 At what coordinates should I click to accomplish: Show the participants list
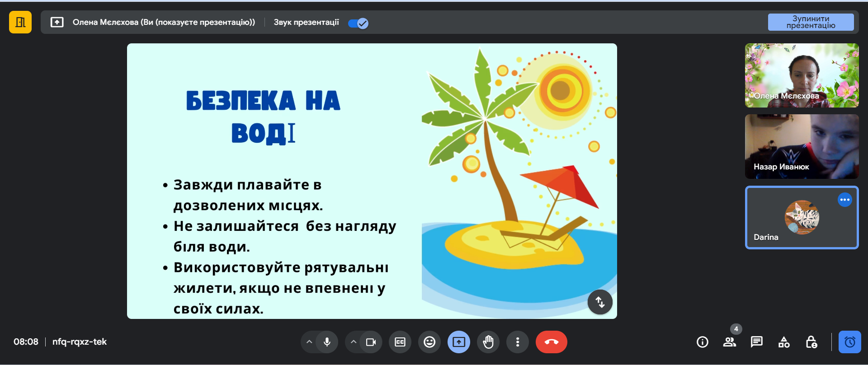[x=730, y=342]
